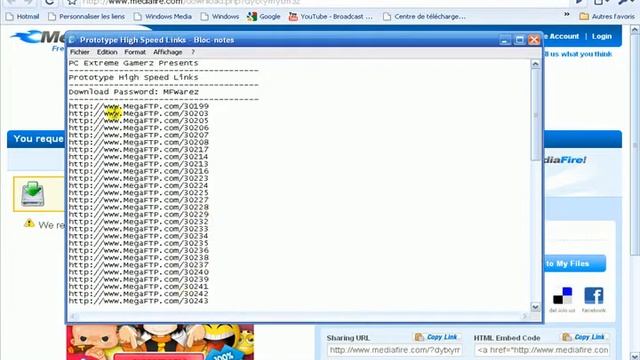
Task: Click the link line ending in 30199
Action: click(x=139, y=106)
